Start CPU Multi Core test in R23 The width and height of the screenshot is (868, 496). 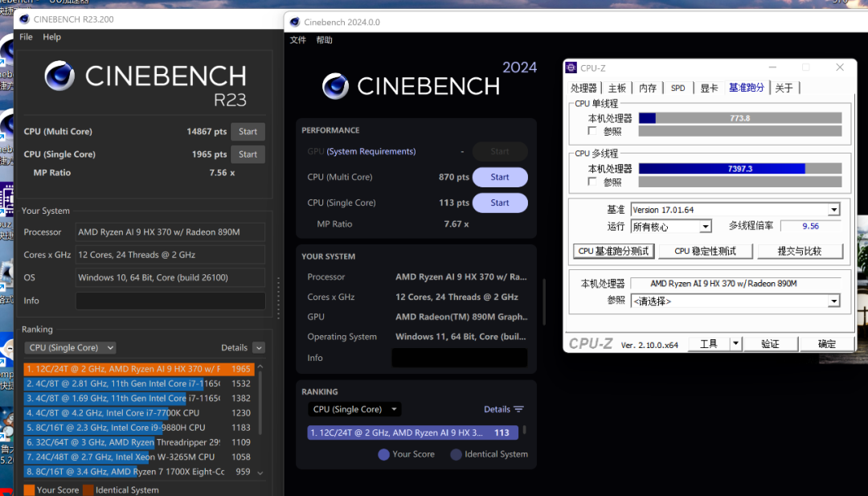coord(248,132)
